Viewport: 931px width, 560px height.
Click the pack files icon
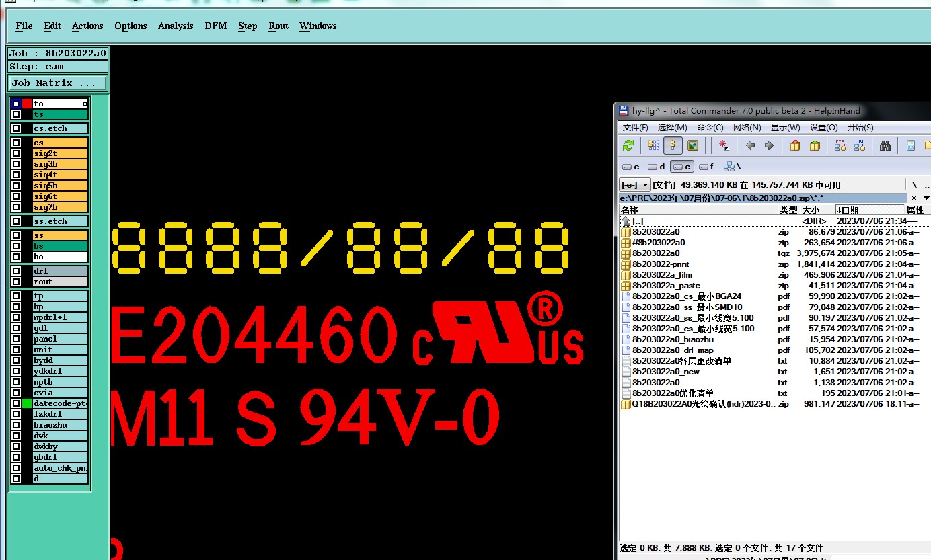pyautogui.click(x=795, y=145)
